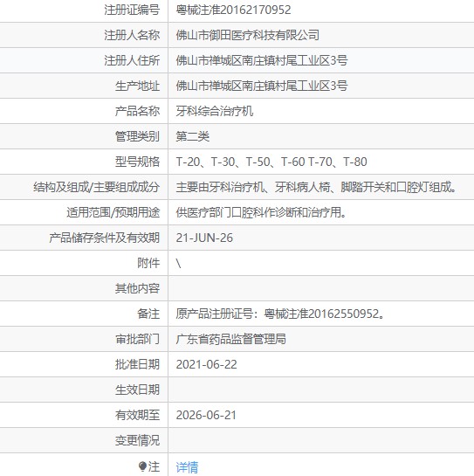Click the 结构及组成 description text
Viewport: 474px width, 476px height.
coord(316,187)
